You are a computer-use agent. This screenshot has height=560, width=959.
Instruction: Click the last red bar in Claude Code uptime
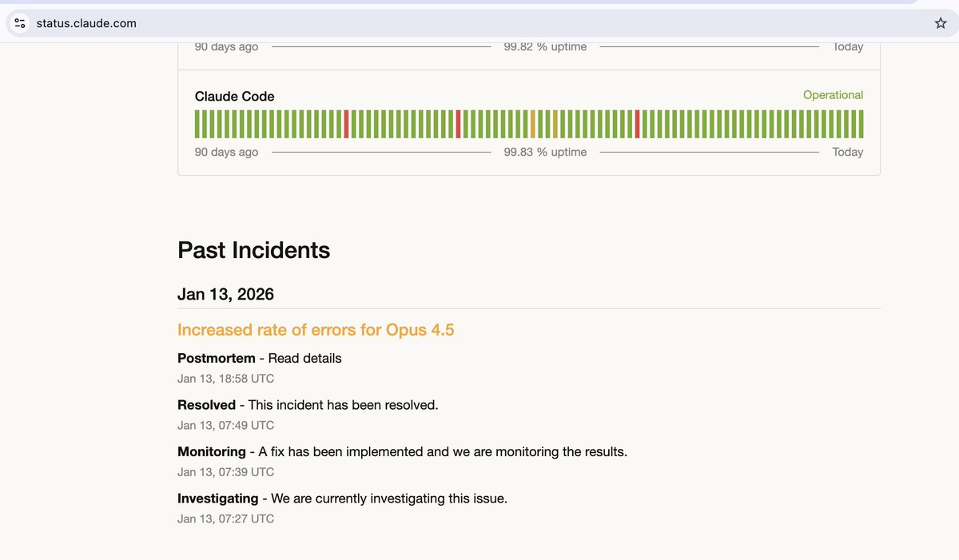click(638, 124)
